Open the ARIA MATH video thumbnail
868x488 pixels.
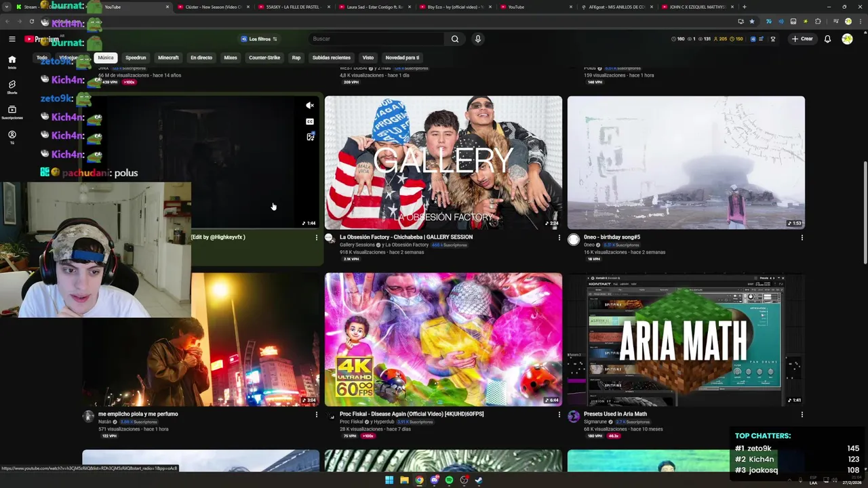[x=686, y=340]
